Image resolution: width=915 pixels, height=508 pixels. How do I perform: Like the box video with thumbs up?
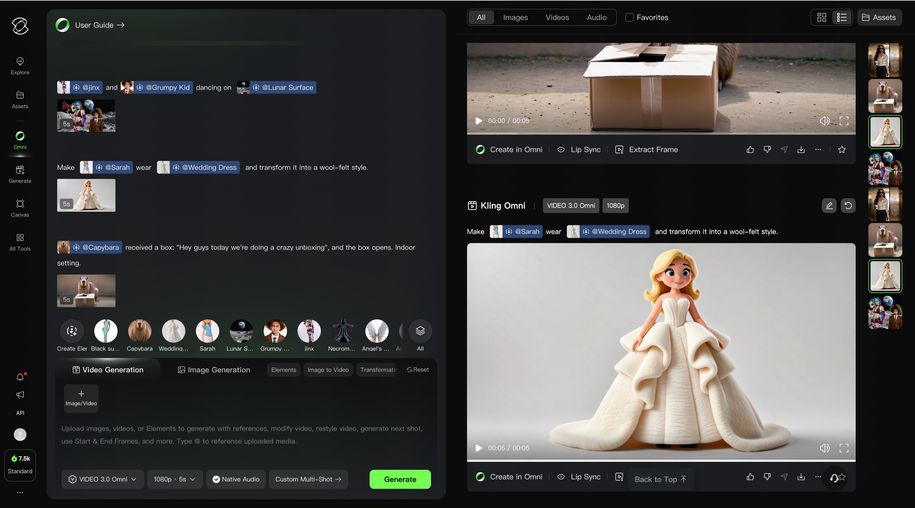(x=750, y=149)
